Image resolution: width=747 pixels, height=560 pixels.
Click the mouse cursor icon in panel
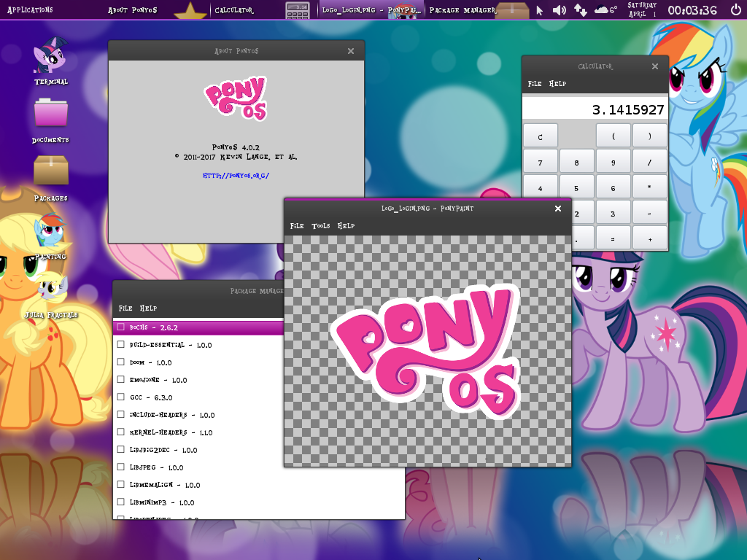[x=539, y=10]
